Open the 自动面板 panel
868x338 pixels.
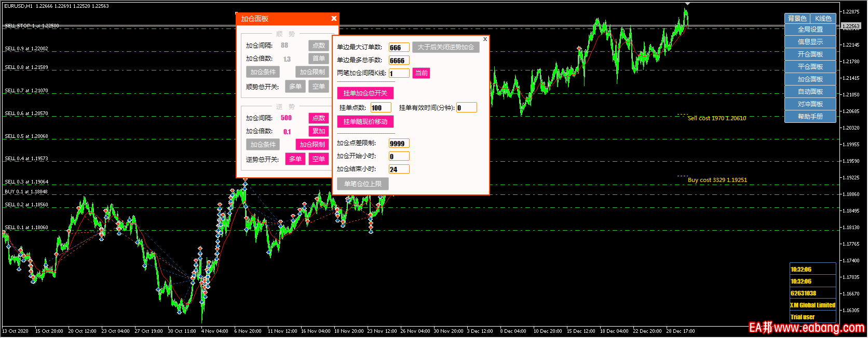[810, 92]
